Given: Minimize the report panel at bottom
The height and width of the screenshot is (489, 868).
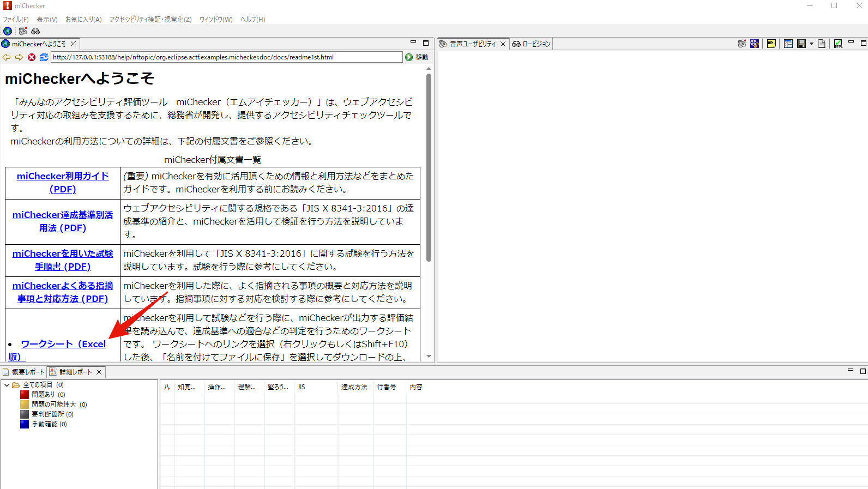Looking at the screenshot, I should click(x=851, y=371).
